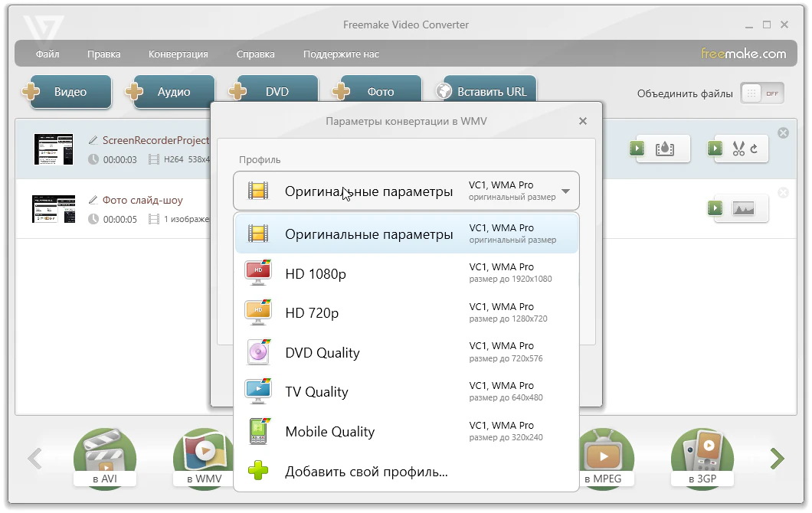Open the Конвертация menu

[x=178, y=54]
